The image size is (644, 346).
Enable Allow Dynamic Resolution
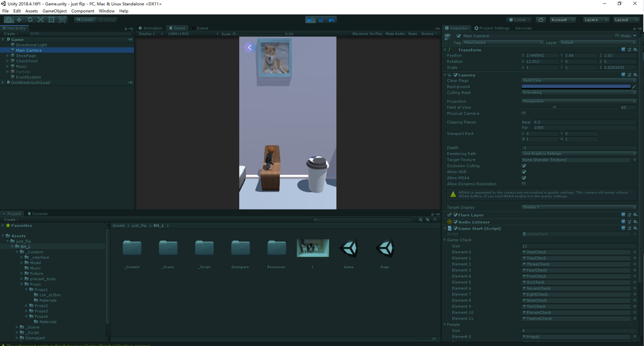tap(523, 184)
